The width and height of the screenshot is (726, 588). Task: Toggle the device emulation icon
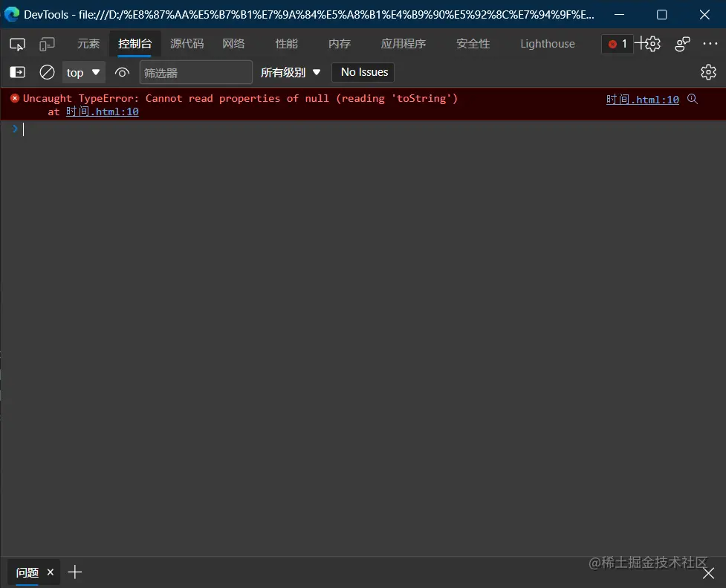[x=47, y=45]
